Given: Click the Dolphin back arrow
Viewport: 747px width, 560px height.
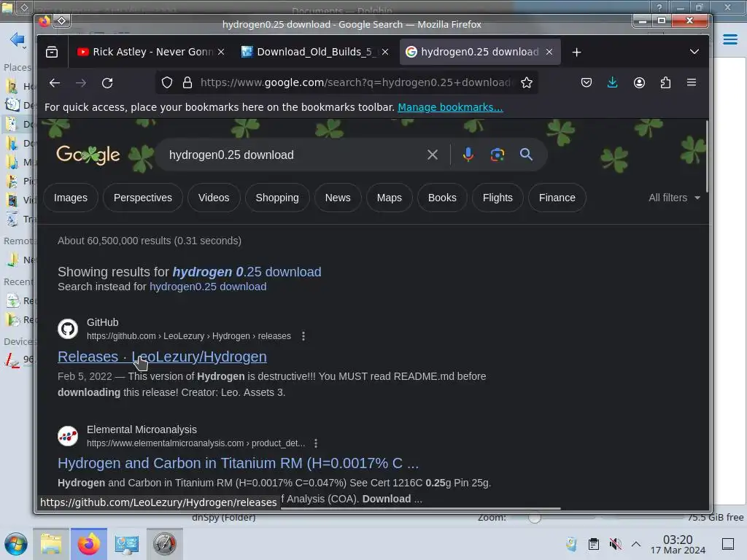Looking at the screenshot, I should [18, 39].
